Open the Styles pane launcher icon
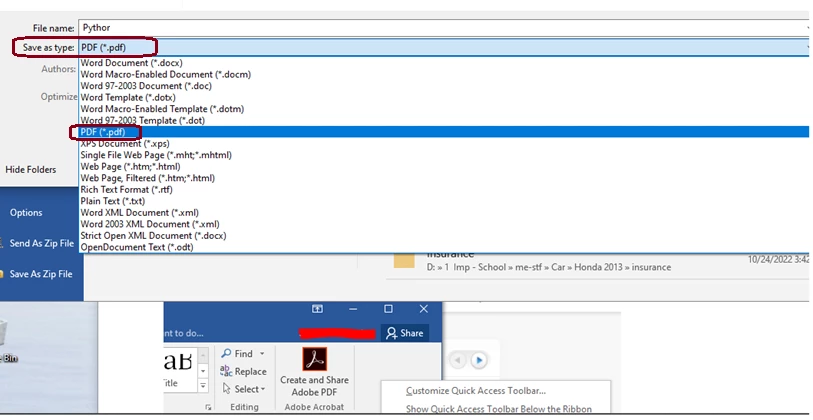The height and width of the screenshot is (420, 813). [208, 408]
